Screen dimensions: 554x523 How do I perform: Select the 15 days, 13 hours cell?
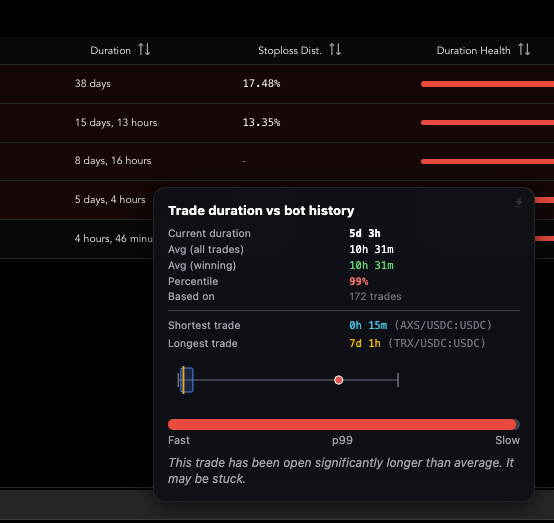[116, 123]
